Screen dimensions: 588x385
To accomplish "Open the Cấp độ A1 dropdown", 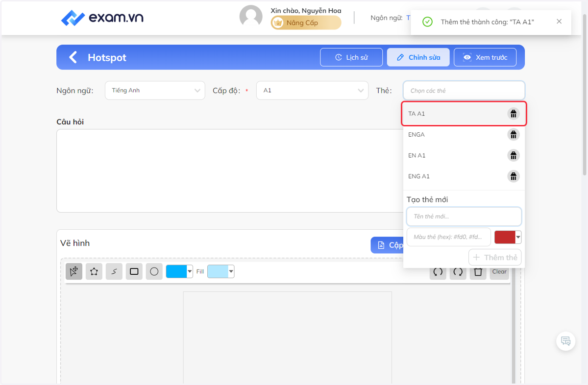I will [x=312, y=91].
